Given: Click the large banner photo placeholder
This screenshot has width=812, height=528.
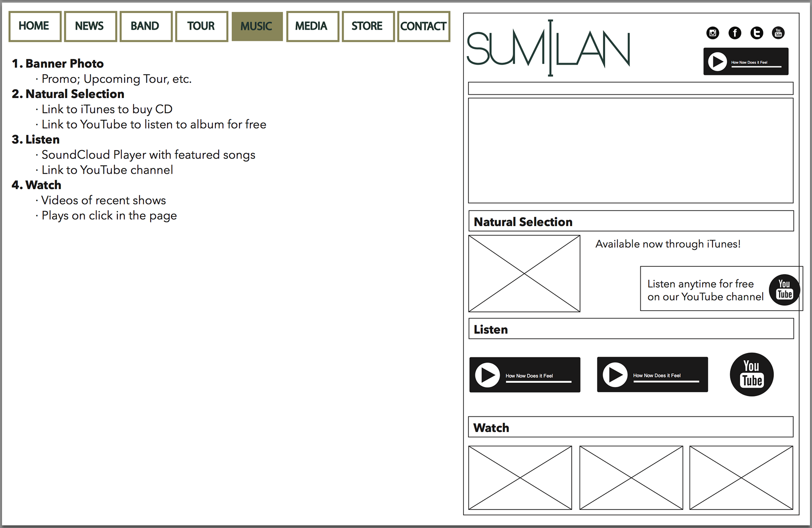Looking at the screenshot, I should click(631, 150).
